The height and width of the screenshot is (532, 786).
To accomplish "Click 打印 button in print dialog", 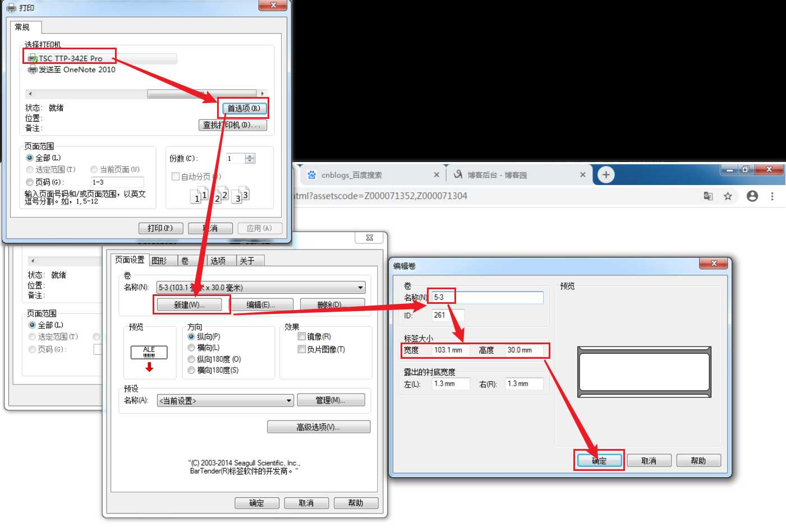I will coord(160,228).
